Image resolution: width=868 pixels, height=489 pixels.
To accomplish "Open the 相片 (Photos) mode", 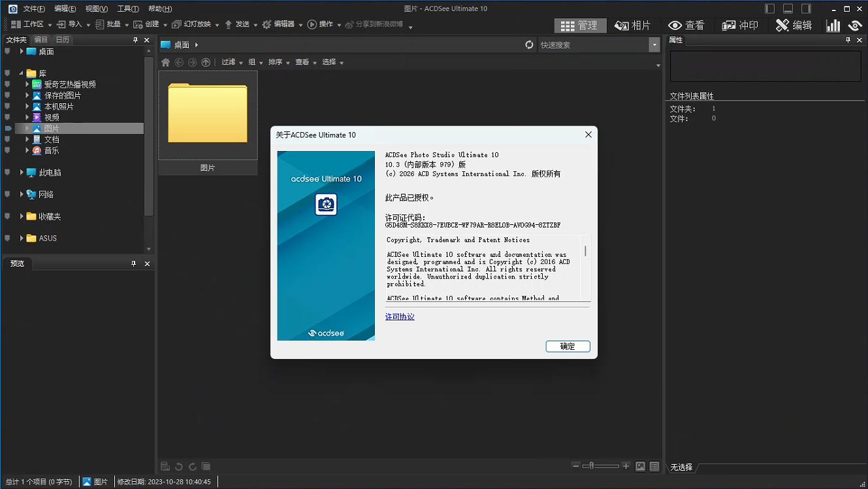I will click(x=632, y=25).
